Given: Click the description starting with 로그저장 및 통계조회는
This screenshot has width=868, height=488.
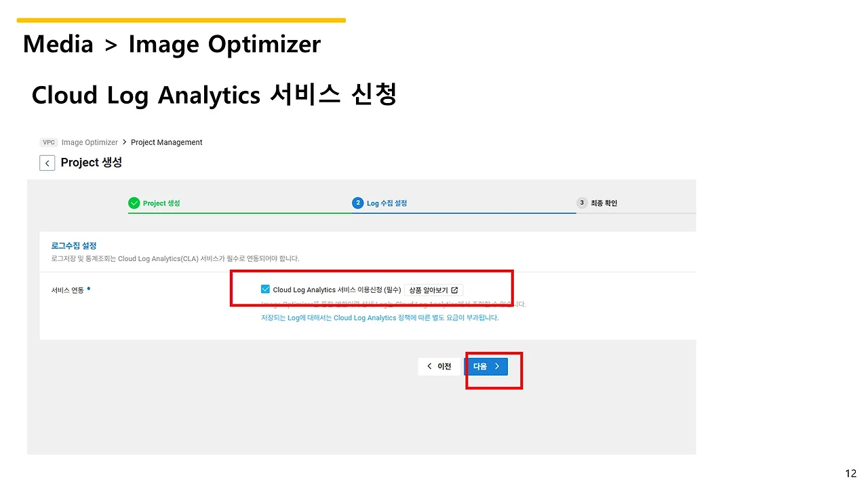Looking at the screenshot, I should coord(175,258).
